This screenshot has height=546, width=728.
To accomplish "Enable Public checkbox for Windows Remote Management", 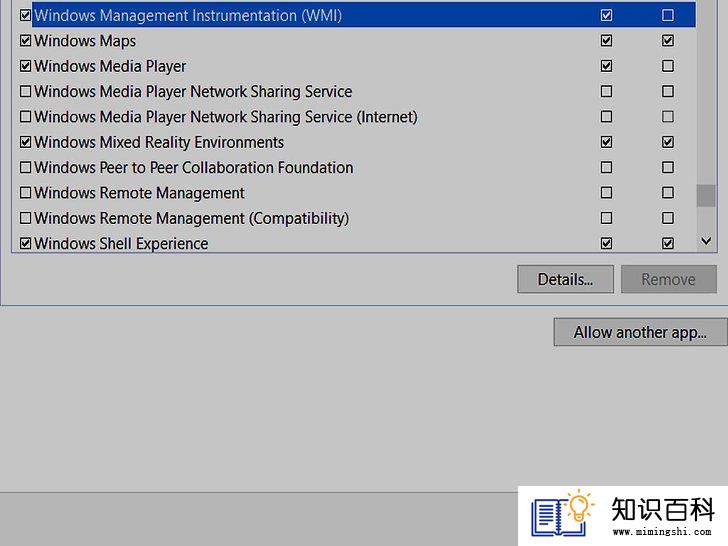I will coord(668,193).
